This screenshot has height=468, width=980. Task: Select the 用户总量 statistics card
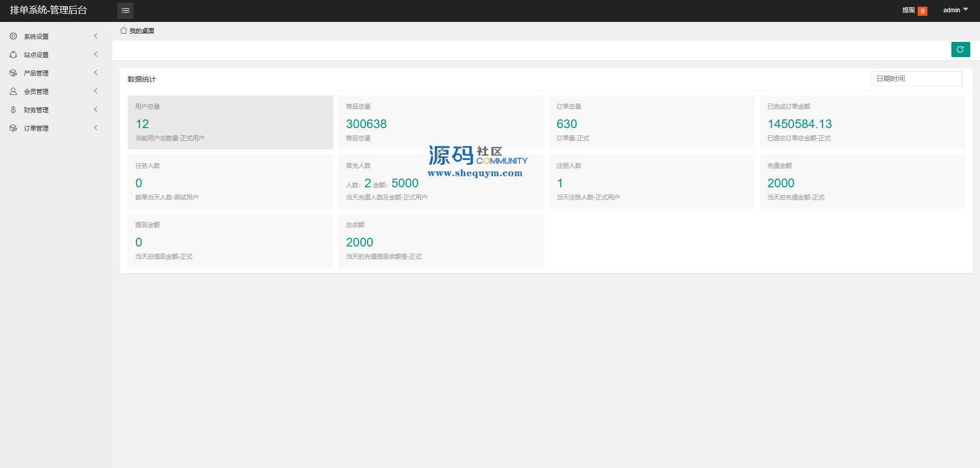tap(230, 122)
